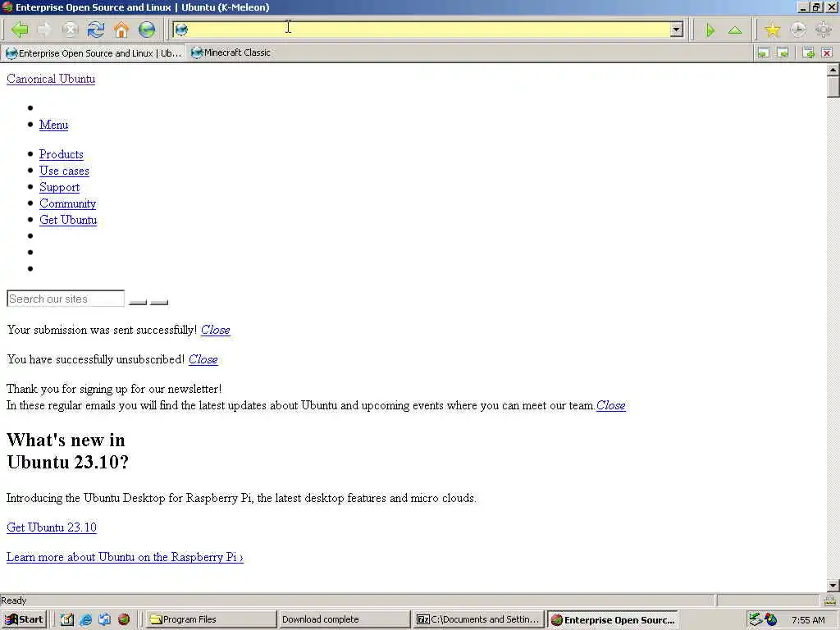Image resolution: width=840 pixels, height=630 pixels.
Task: Open Bookmarks via the yellow star icon
Action: pos(772,30)
